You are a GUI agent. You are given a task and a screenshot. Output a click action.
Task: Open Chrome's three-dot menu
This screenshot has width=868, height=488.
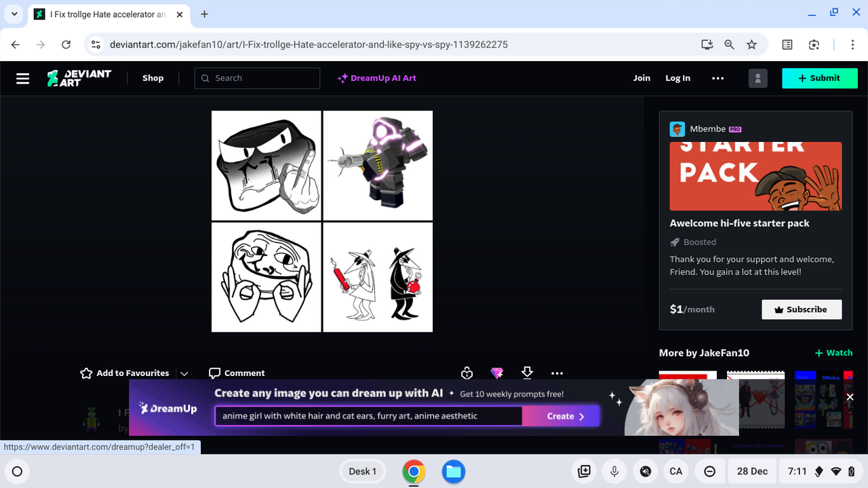tap(852, 45)
